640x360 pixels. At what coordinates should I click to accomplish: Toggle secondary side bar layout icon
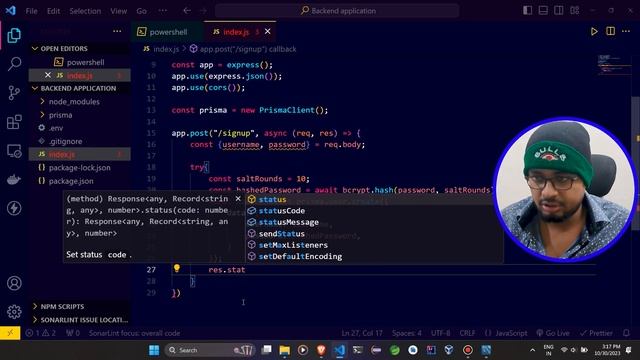pos(558,11)
